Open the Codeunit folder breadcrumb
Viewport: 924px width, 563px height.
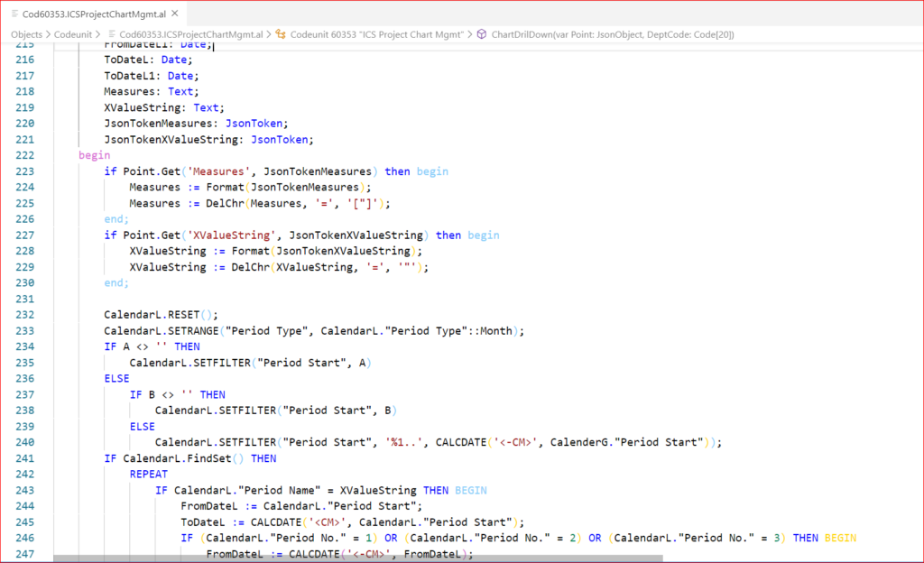click(x=73, y=35)
